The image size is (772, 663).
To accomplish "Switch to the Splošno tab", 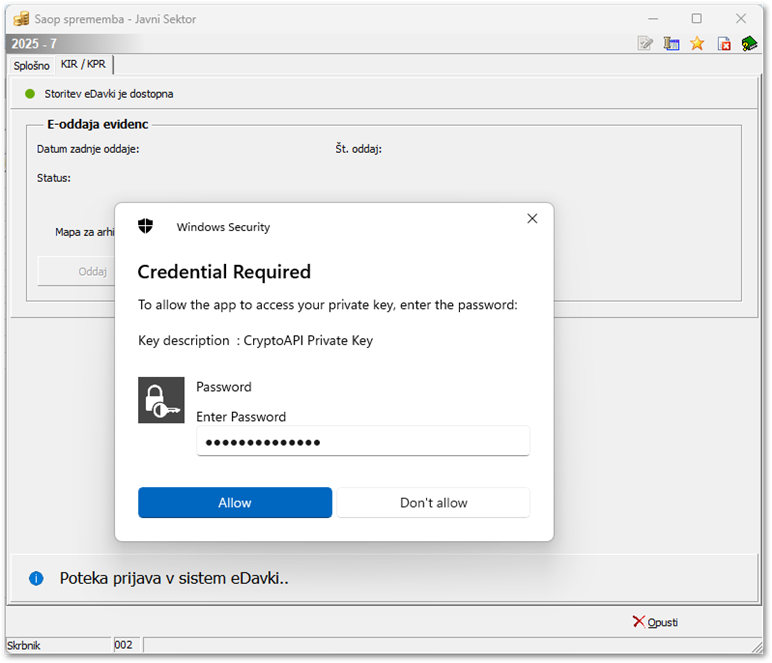I will [32, 65].
